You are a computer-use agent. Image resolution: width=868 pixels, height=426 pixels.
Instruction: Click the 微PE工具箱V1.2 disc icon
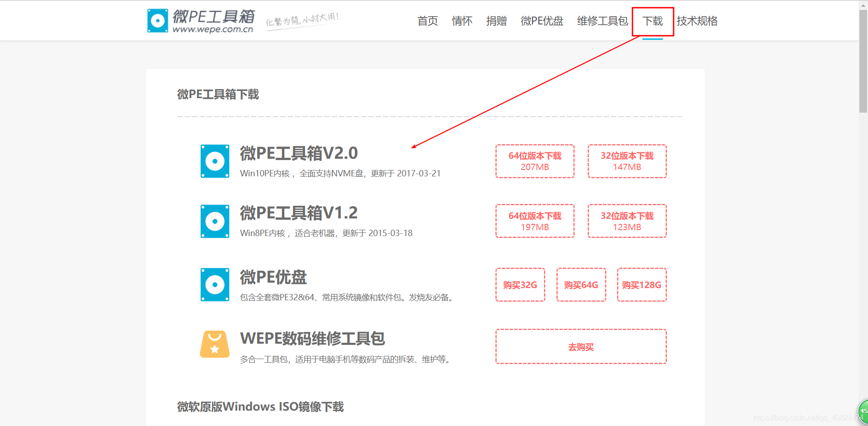[215, 221]
